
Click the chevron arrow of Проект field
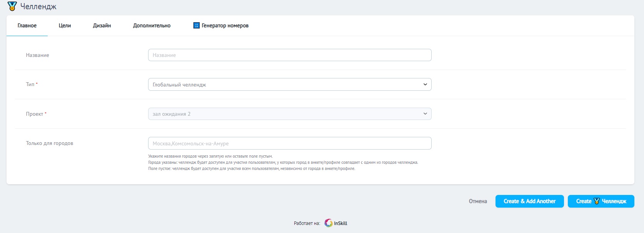[425, 114]
